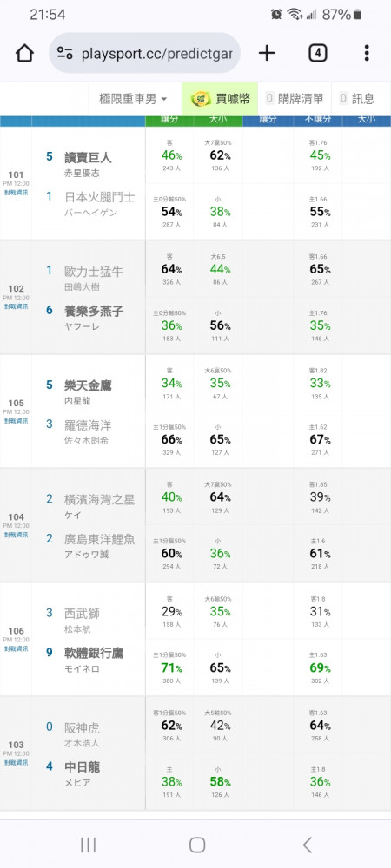Viewport: 391px width, 868px height.
Task: Open 對戰資訊 link for game 101
Action: pos(16,193)
